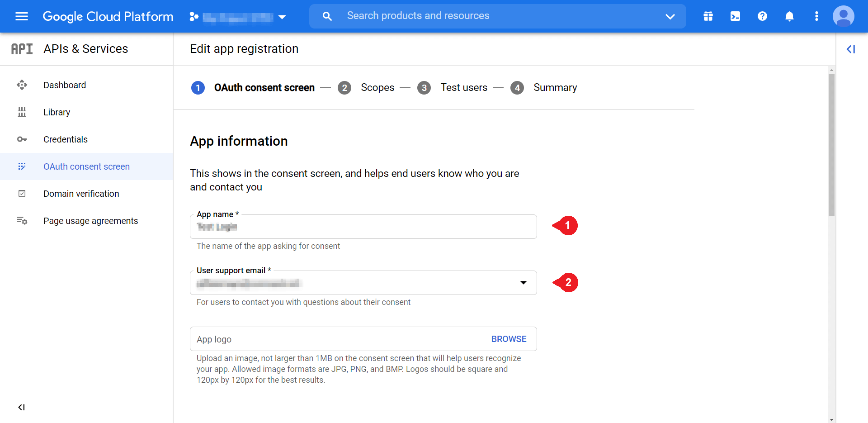Open the User support email dropdown
Image resolution: width=868 pixels, height=423 pixels.
(524, 282)
